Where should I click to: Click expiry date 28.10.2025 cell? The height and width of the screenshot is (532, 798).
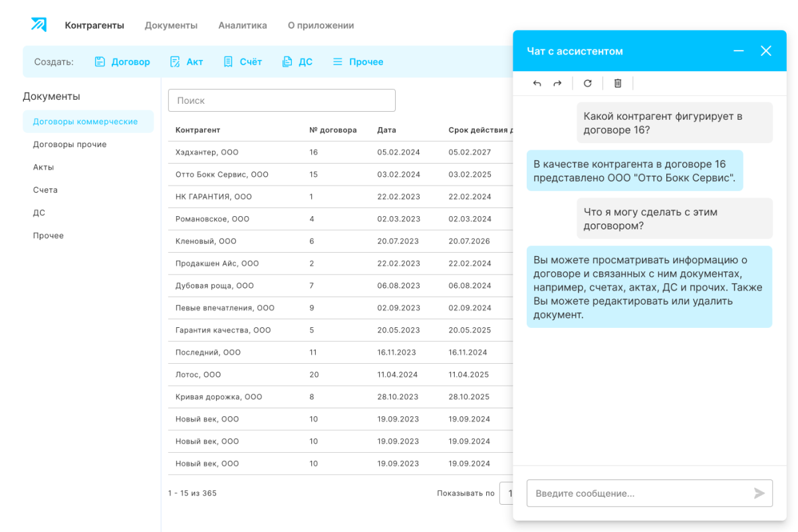click(469, 397)
